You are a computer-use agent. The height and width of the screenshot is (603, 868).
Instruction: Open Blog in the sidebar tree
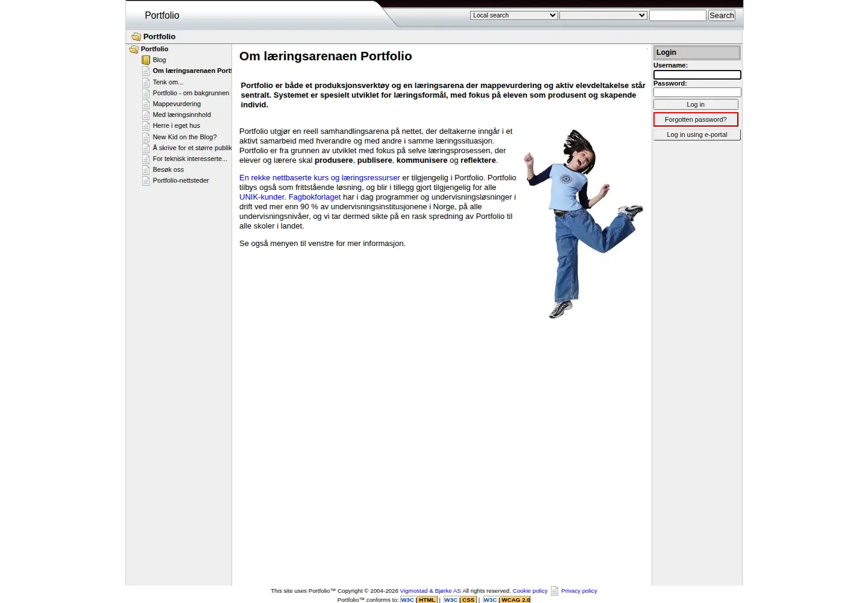click(159, 60)
